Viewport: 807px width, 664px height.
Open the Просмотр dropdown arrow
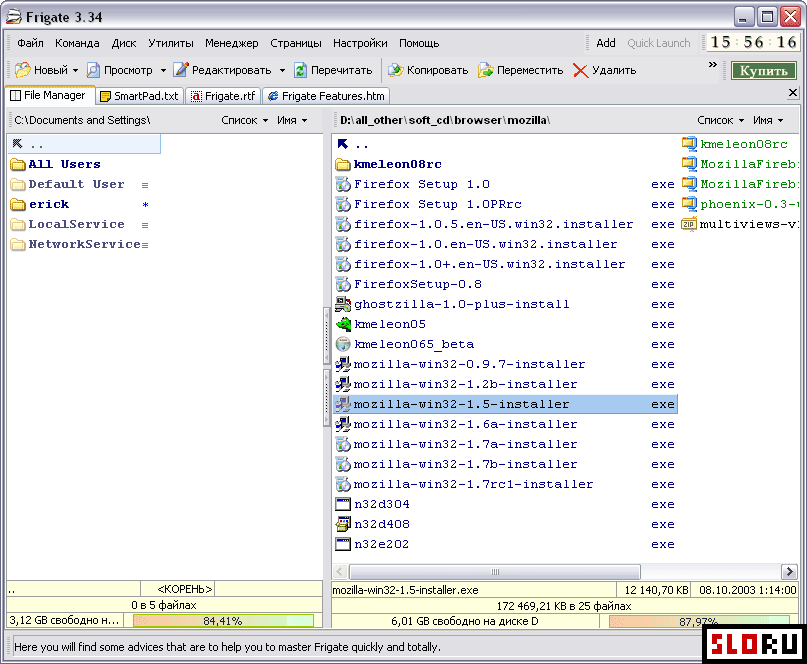pyautogui.click(x=163, y=71)
